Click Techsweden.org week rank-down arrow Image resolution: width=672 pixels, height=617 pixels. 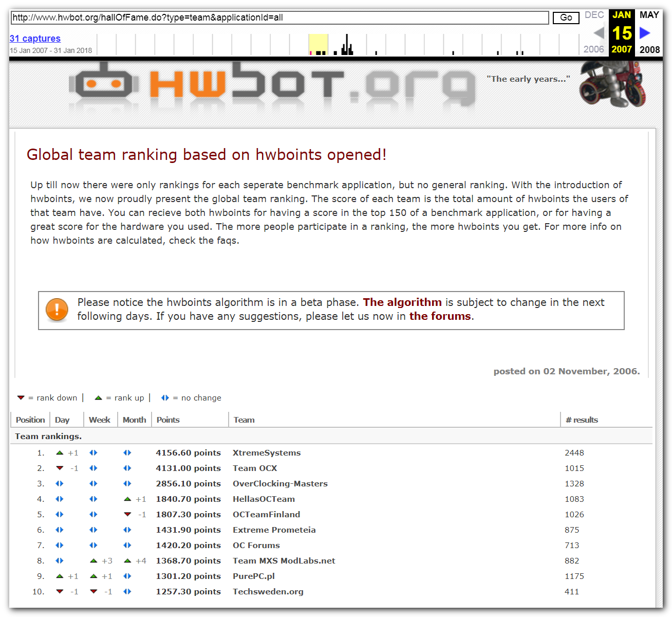click(94, 592)
